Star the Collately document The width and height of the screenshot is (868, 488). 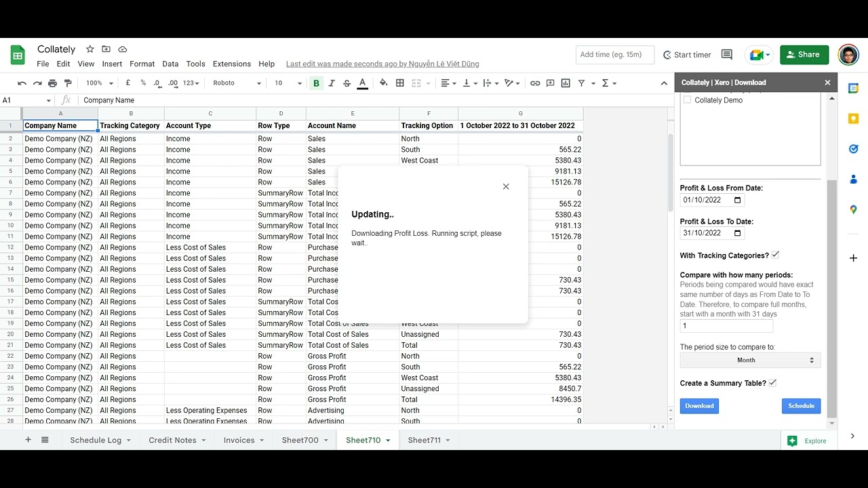tap(90, 49)
